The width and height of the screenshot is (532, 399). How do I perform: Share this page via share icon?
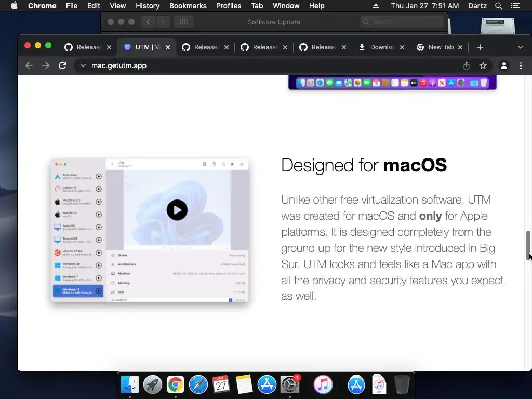click(x=467, y=65)
